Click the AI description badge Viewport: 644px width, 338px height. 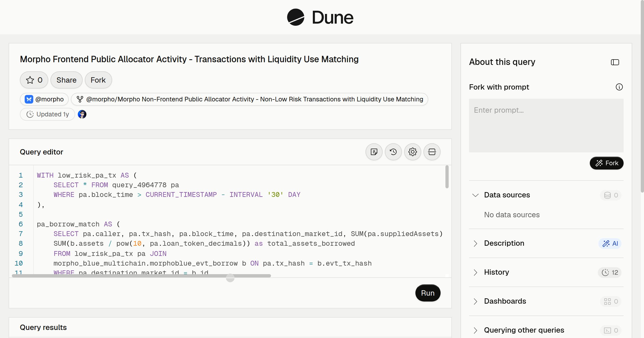coord(610,243)
